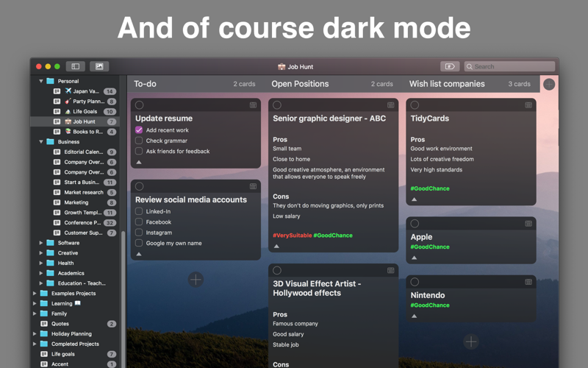This screenshot has width=588, height=368.
Task: Collapse the Personal folder
Action: (41, 81)
